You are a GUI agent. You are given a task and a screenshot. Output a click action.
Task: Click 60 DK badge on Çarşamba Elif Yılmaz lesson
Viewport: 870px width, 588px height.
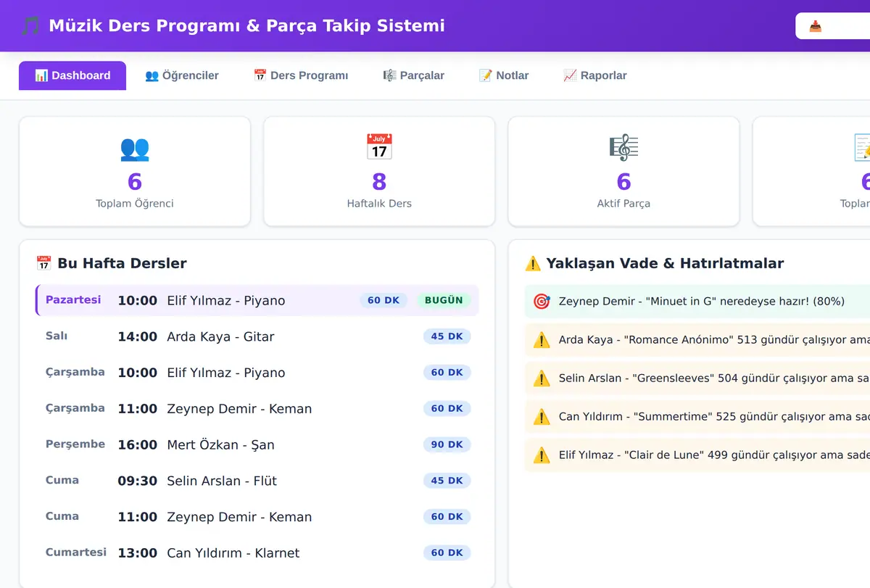click(447, 373)
